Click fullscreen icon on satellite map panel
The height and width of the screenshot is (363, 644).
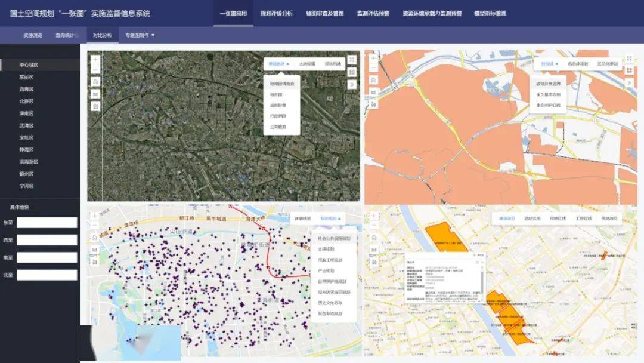click(x=352, y=60)
